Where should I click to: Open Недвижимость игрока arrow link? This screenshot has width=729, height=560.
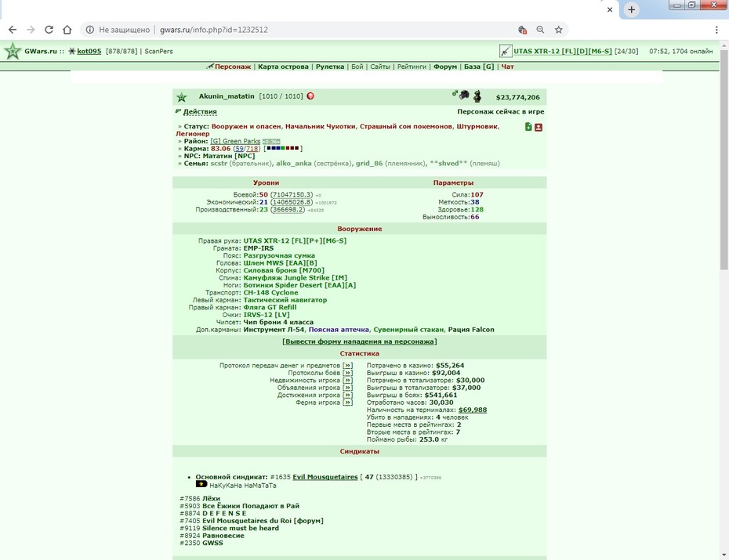(x=348, y=381)
